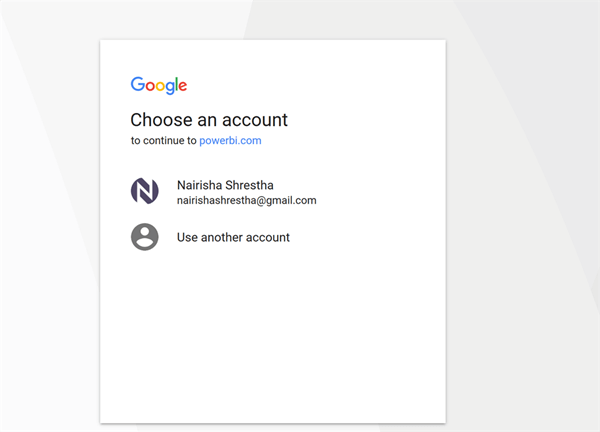The height and width of the screenshot is (432, 600).
Task: Click the word Nairisha in the account name
Action: click(200, 185)
